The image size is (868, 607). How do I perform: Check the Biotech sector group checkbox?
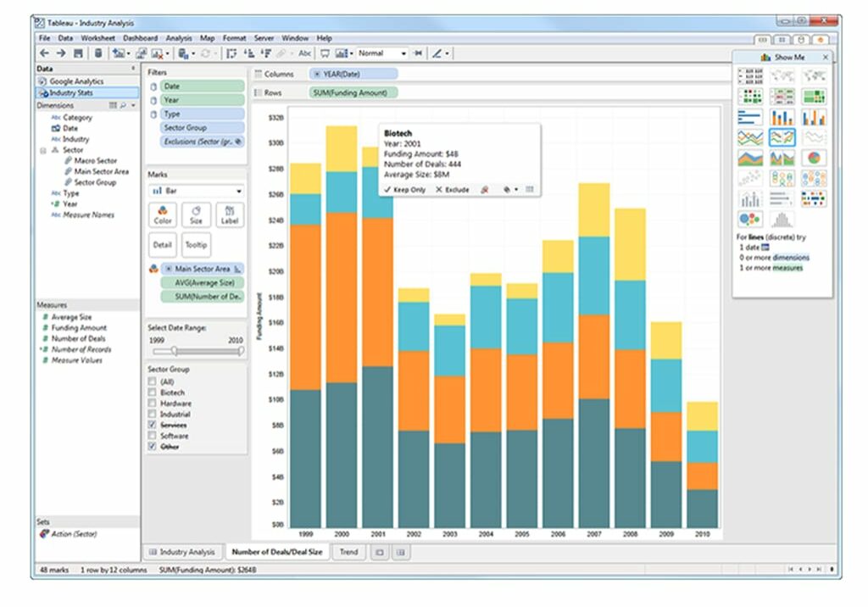pos(152,393)
